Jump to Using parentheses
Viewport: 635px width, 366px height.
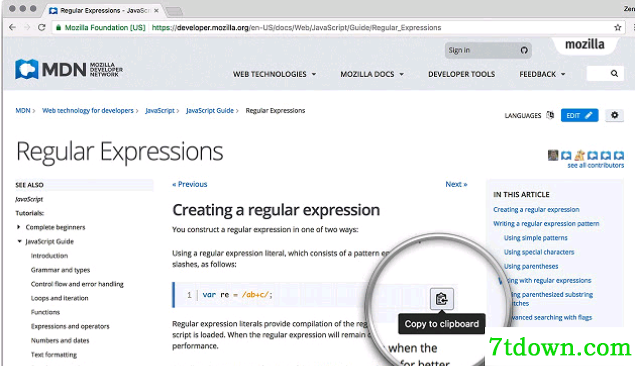pos(531,266)
